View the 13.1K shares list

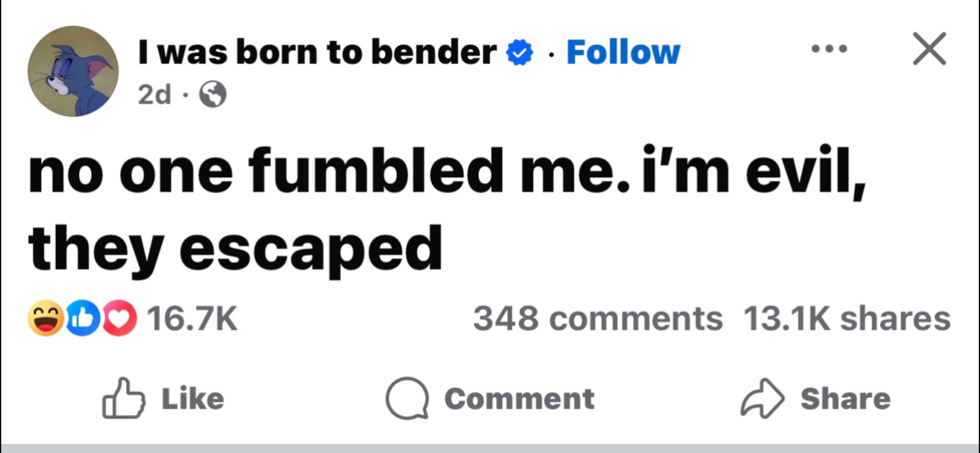tap(847, 318)
